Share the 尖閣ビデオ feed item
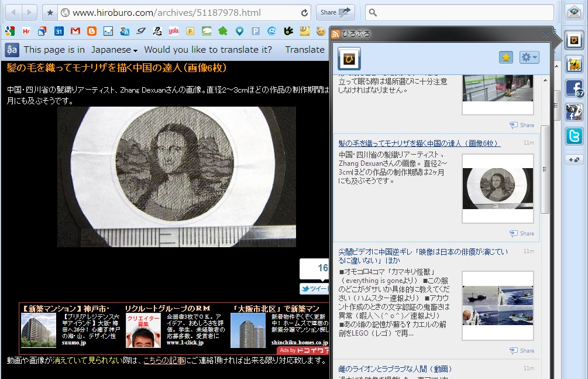This screenshot has width=588, height=379. pos(522,351)
